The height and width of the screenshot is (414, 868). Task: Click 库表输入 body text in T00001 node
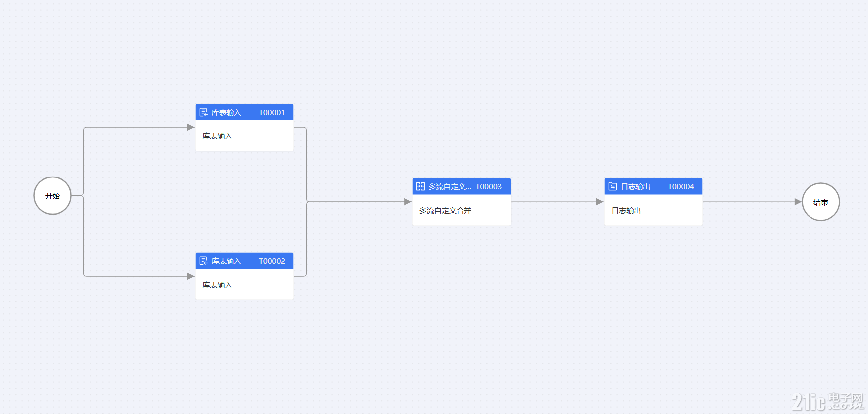[217, 136]
